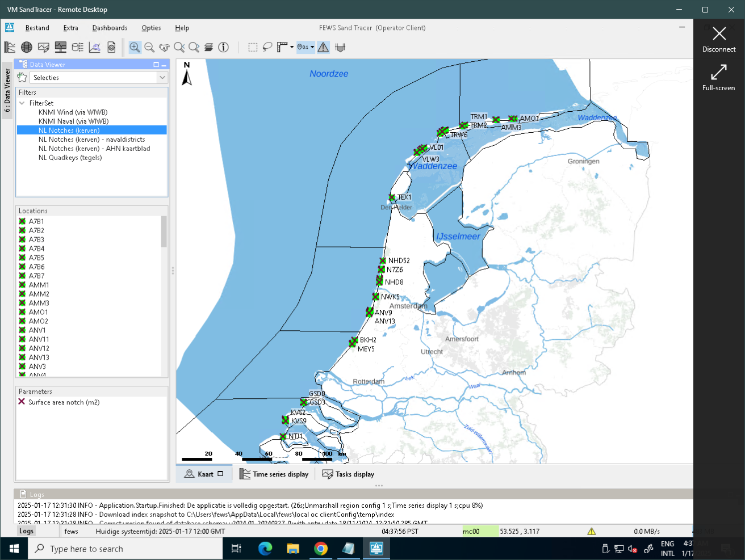Screen dimensions: 745x560
Task: Select the Zoom In map tool
Action: pos(135,47)
